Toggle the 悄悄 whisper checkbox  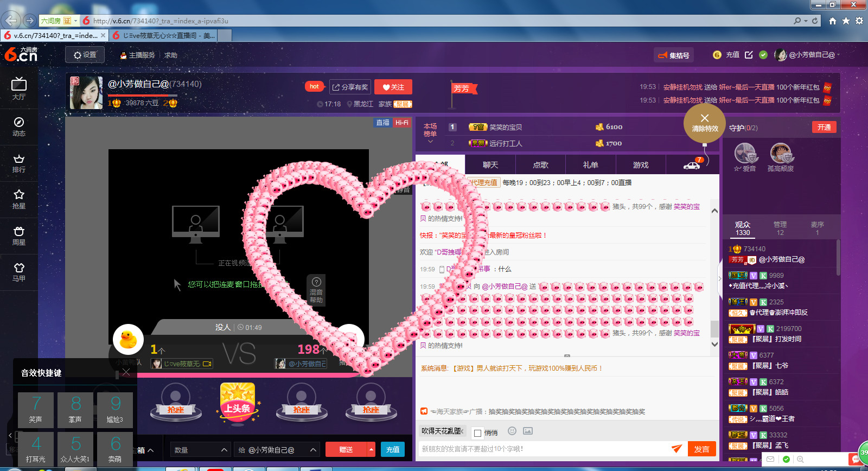coord(477,433)
